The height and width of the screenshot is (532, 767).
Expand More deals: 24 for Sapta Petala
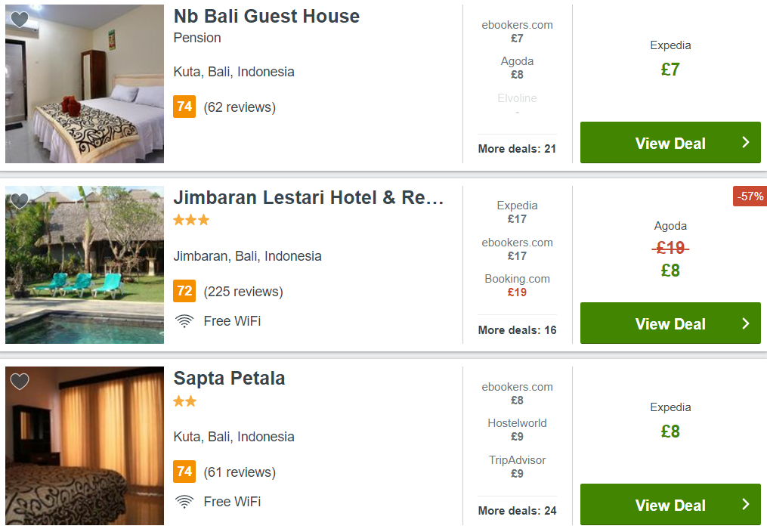(517, 511)
